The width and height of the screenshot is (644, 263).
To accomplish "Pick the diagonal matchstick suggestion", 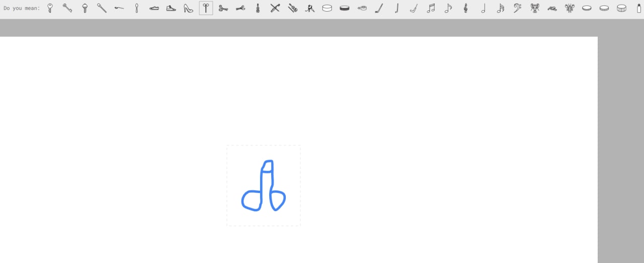I will 102,8.
